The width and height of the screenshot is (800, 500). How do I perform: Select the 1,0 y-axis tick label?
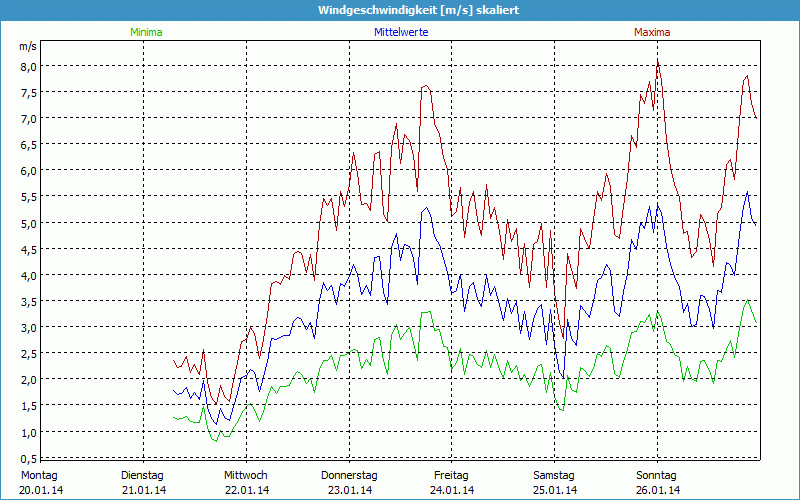[x=27, y=432]
